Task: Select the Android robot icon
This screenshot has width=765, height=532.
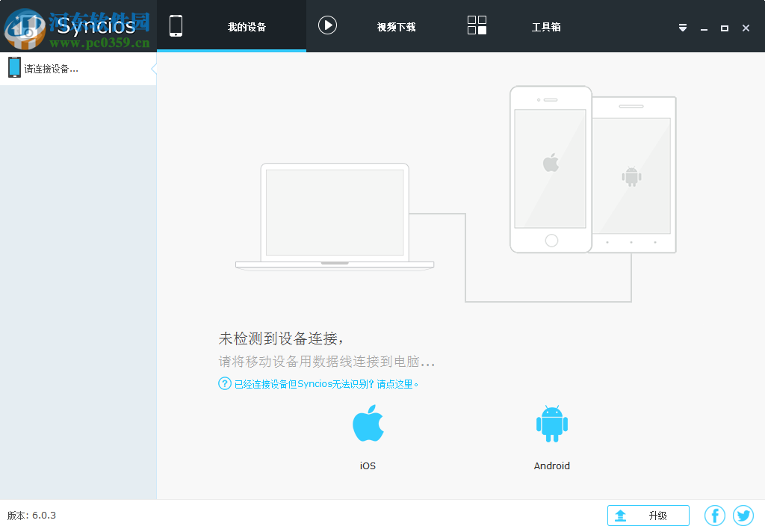Action: [x=552, y=422]
